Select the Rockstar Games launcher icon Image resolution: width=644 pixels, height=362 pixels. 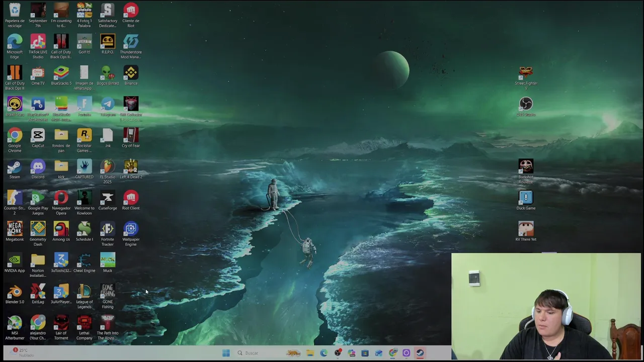pos(84,140)
